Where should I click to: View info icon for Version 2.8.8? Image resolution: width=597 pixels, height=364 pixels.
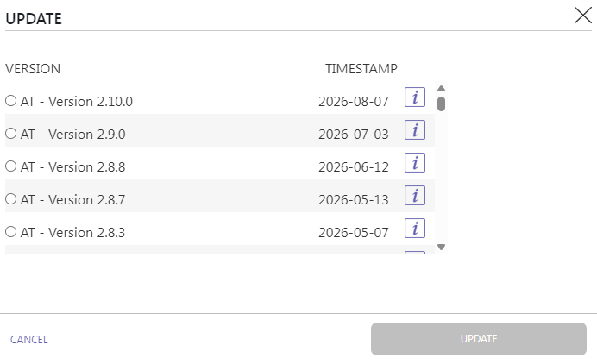[x=415, y=162]
